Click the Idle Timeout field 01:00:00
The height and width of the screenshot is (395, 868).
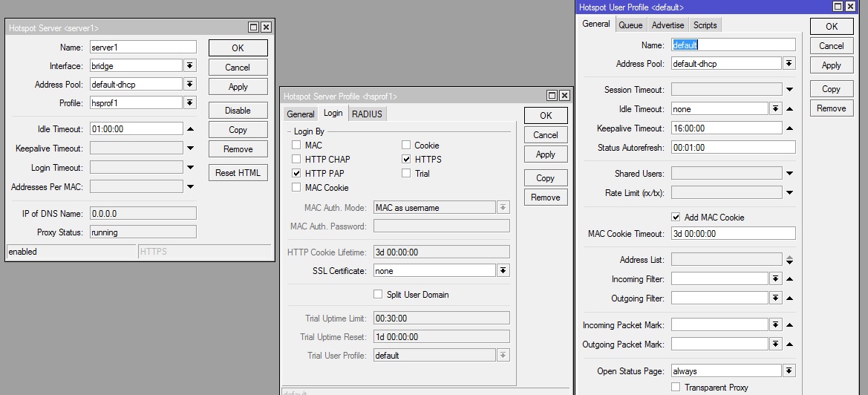tap(136, 129)
